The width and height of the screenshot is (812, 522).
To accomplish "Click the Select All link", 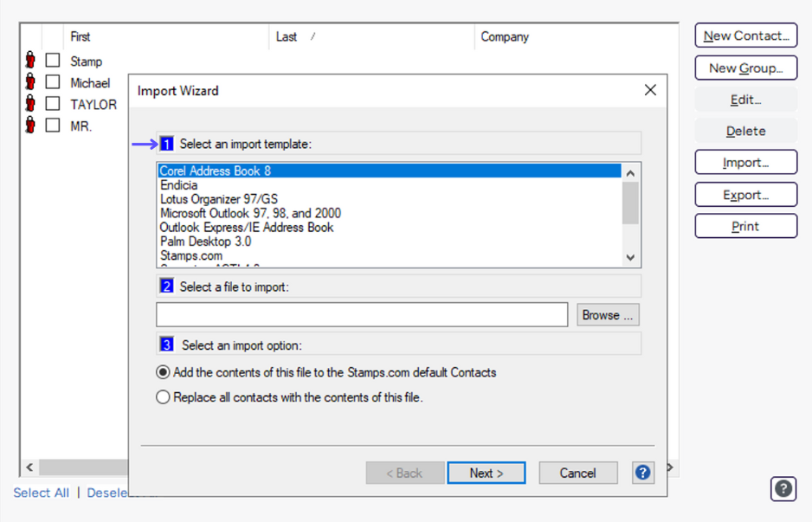I will tap(41, 493).
